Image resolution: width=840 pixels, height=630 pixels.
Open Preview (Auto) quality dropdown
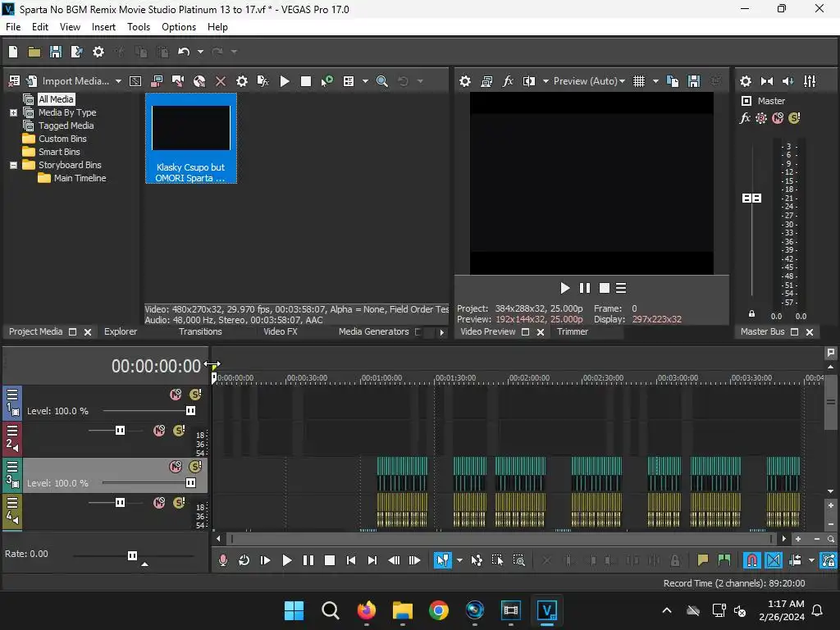tap(589, 81)
